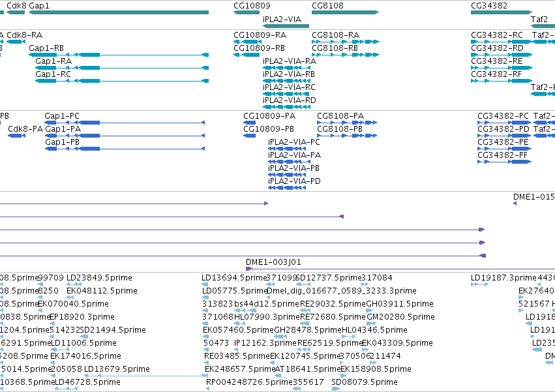Select protein iPLA2-VIA-PC
Screen dimensions: 555x392
(287, 149)
